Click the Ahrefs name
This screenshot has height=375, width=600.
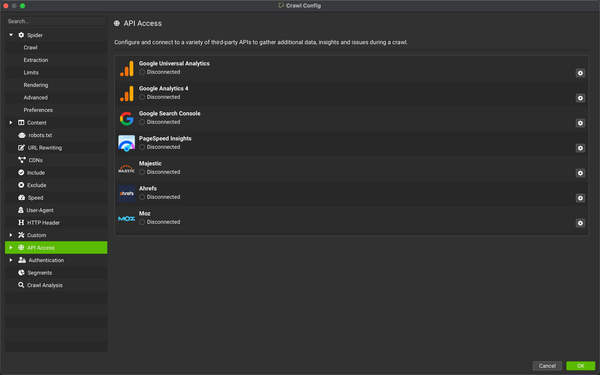(x=148, y=188)
